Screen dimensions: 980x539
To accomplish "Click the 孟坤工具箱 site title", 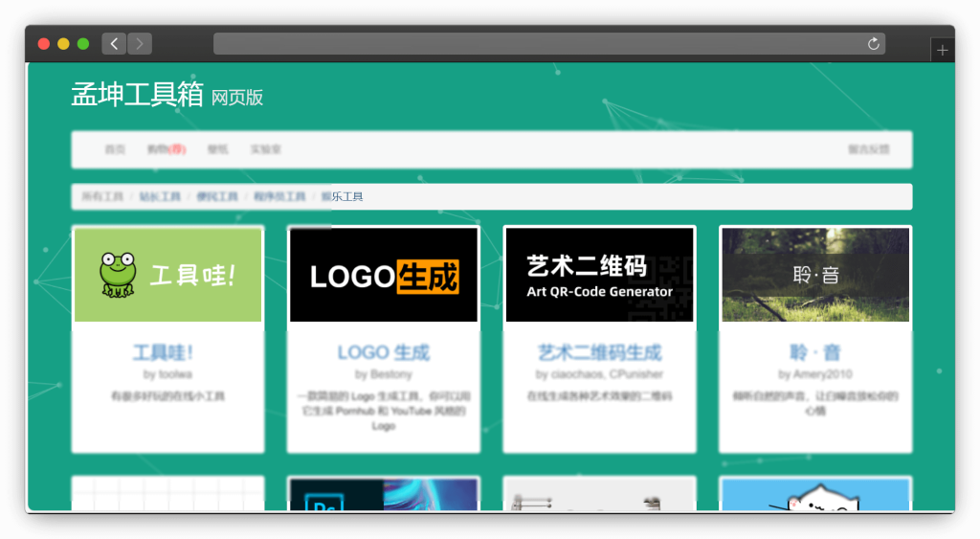I will coord(137,95).
